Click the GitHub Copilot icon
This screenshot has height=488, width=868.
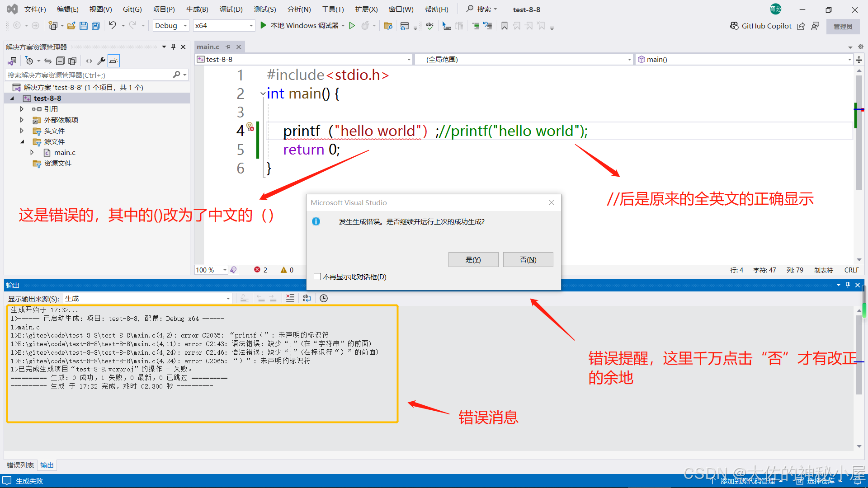point(735,26)
